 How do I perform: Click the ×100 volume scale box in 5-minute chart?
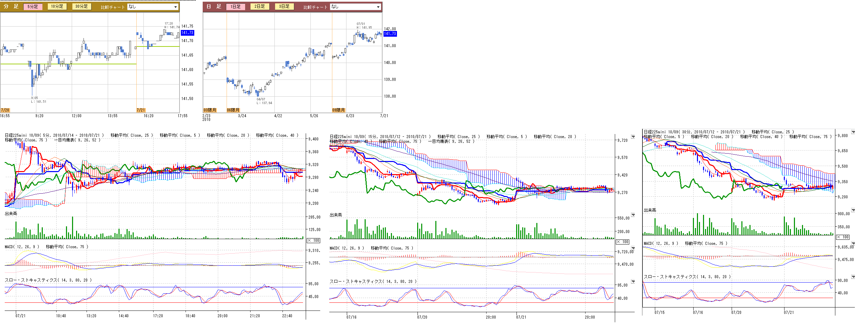tap(313, 240)
